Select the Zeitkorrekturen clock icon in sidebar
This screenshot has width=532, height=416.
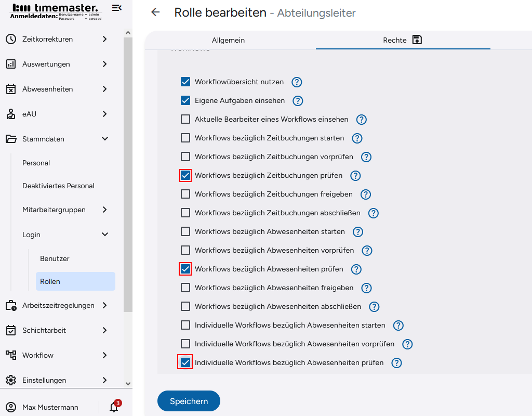[11, 39]
